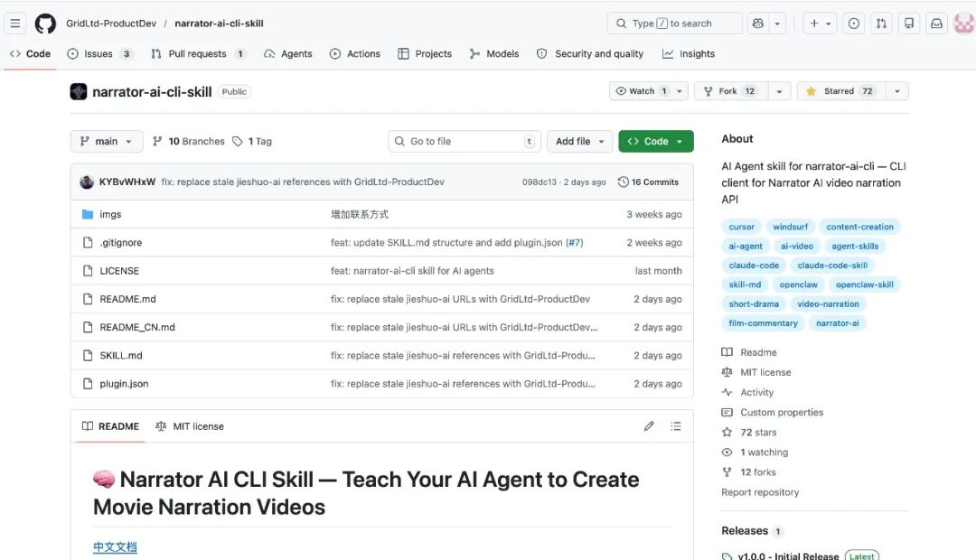Open the README_CN.md file
This screenshot has width=976, height=560.
[137, 327]
